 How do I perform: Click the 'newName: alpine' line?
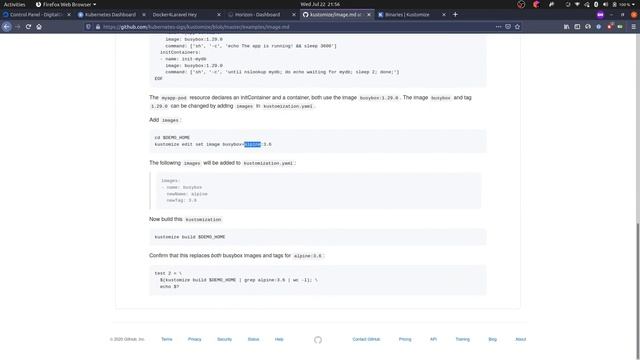187,194
